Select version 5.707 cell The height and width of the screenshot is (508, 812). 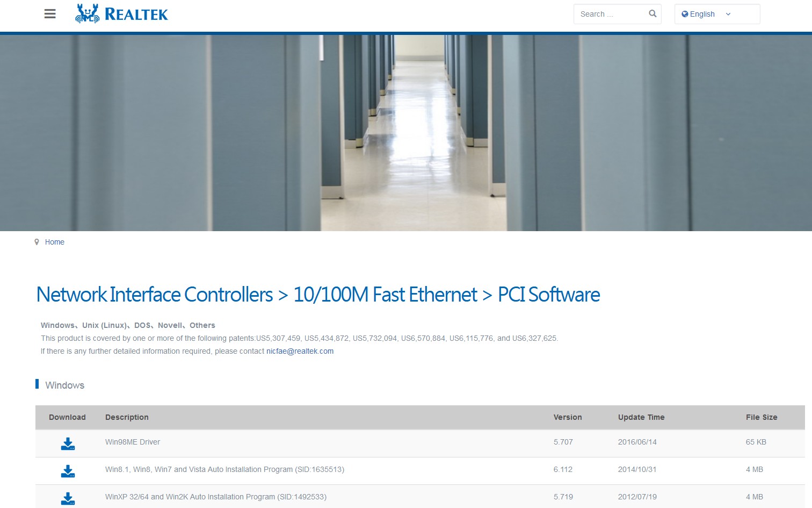tap(563, 442)
